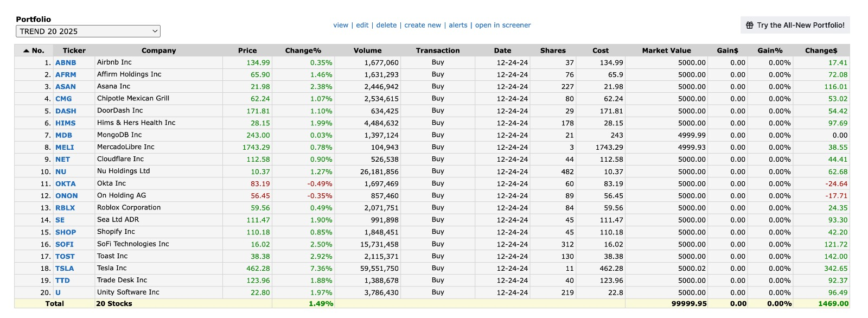Click On Holding Change$ value -17.71
Image resolution: width=868 pixels, height=318 pixels.
coord(837,196)
